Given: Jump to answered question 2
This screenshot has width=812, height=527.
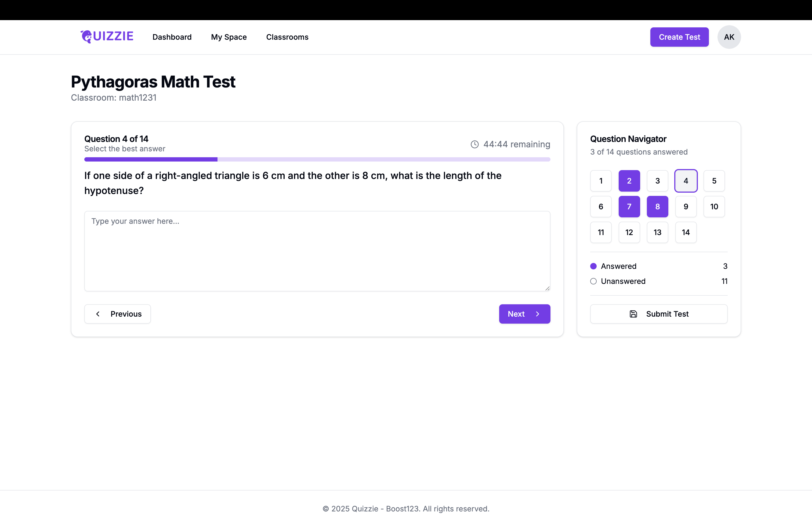Looking at the screenshot, I should click(x=629, y=181).
